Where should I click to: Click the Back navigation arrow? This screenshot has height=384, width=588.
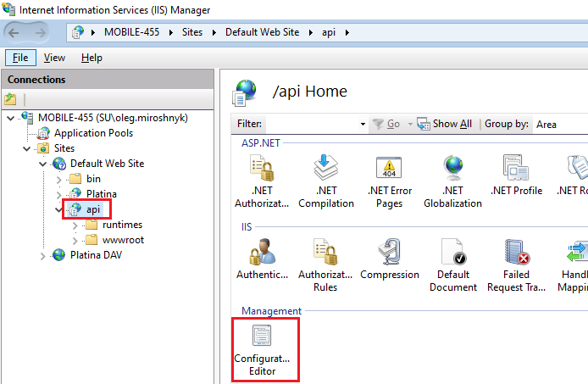pos(14,33)
